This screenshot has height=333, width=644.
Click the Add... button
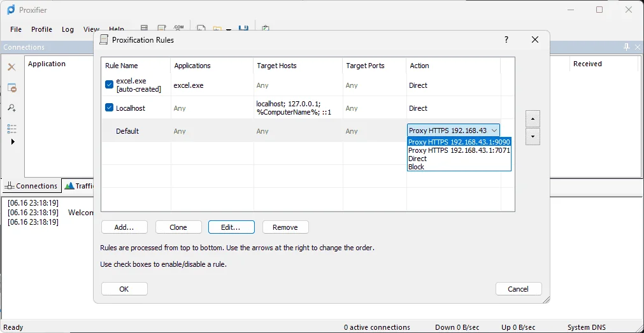pos(124,227)
